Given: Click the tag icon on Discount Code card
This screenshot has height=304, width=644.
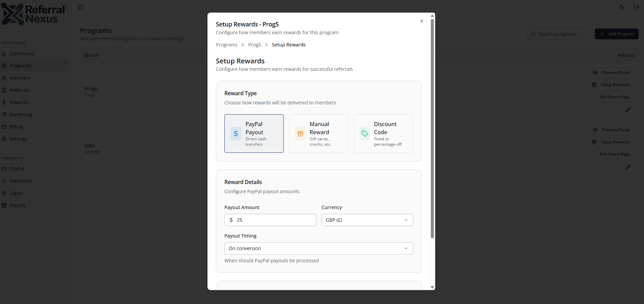Looking at the screenshot, I should click(365, 134).
